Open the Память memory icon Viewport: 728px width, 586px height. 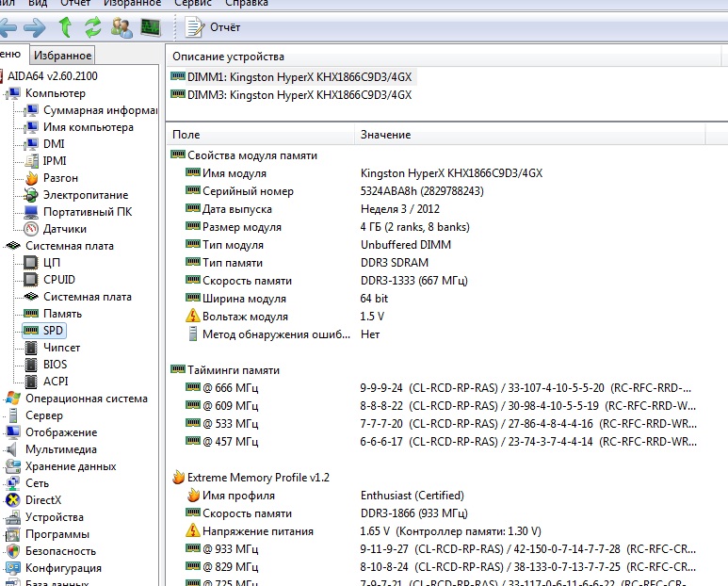pyautogui.click(x=31, y=314)
